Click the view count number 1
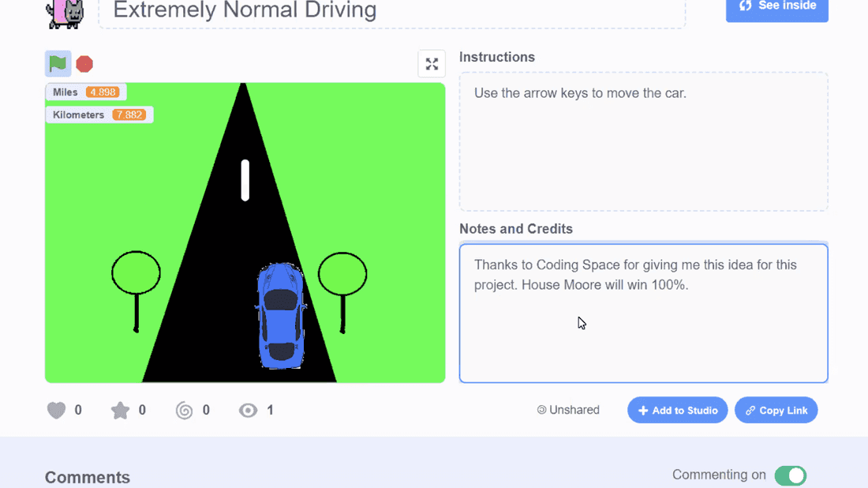Screen dimensions: 868x488 (270, 410)
